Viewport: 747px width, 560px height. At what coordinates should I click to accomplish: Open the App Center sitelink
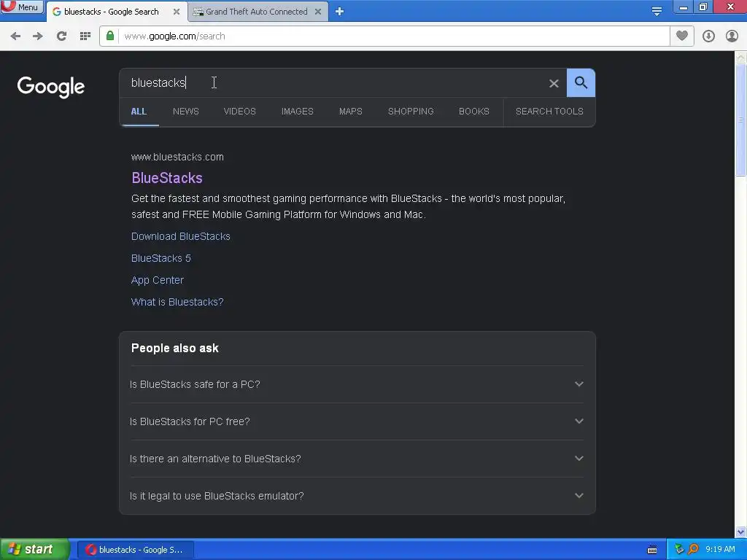tap(158, 280)
